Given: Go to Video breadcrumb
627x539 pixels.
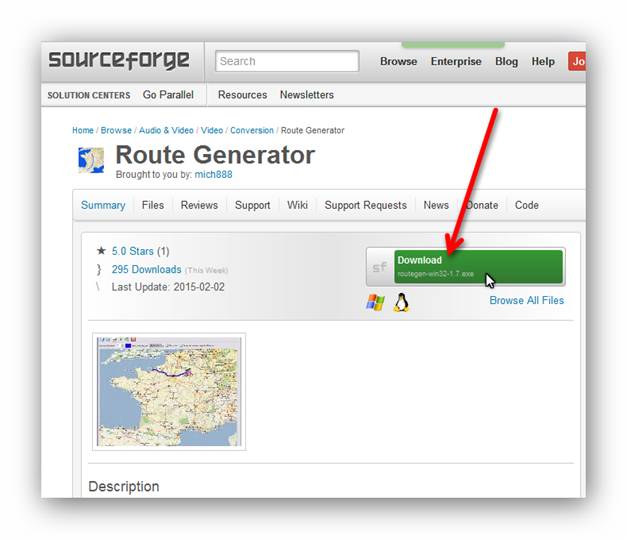Looking at the screenshot, I should tap(212, 130).
